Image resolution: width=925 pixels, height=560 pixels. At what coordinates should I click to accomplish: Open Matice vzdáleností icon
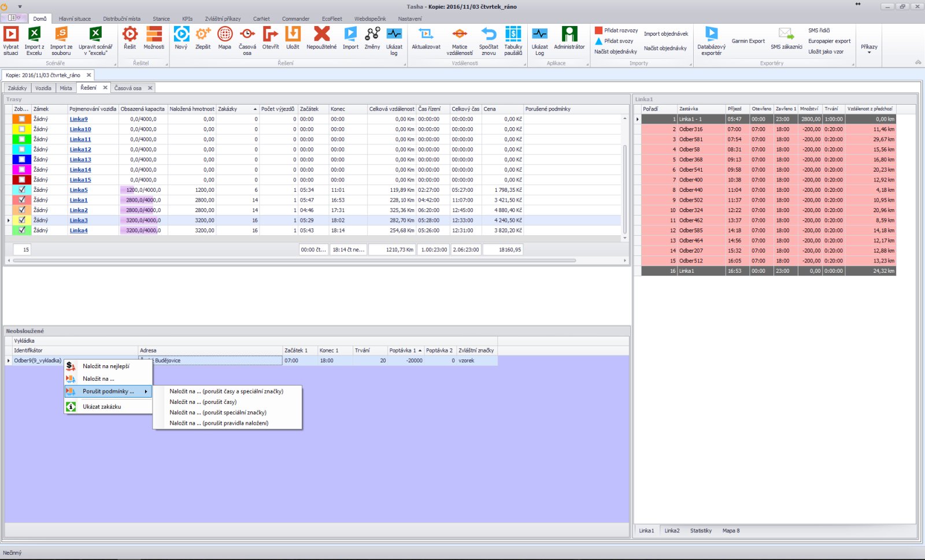(460, 34)
